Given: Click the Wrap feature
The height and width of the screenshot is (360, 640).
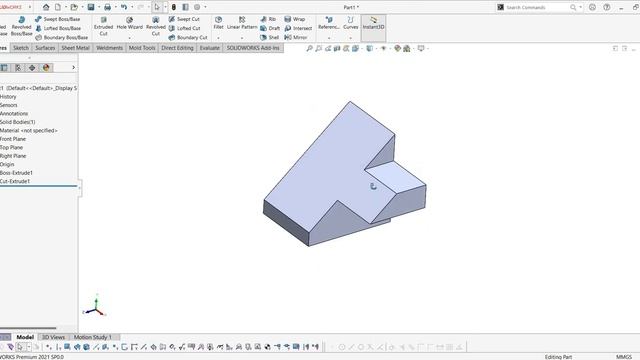Looking at the screenshot, I should pos(295,19).
